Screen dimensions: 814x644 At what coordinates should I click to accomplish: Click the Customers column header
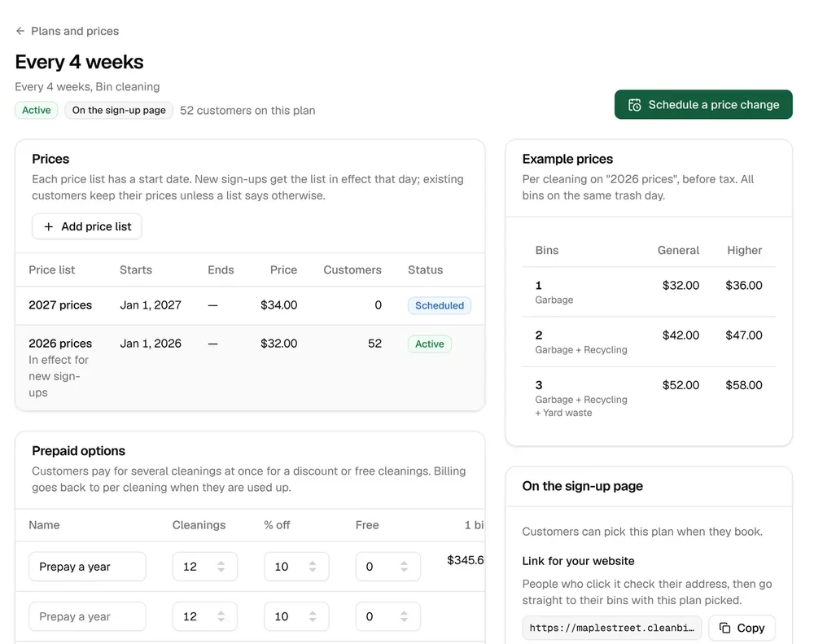(x=352, y=270)
